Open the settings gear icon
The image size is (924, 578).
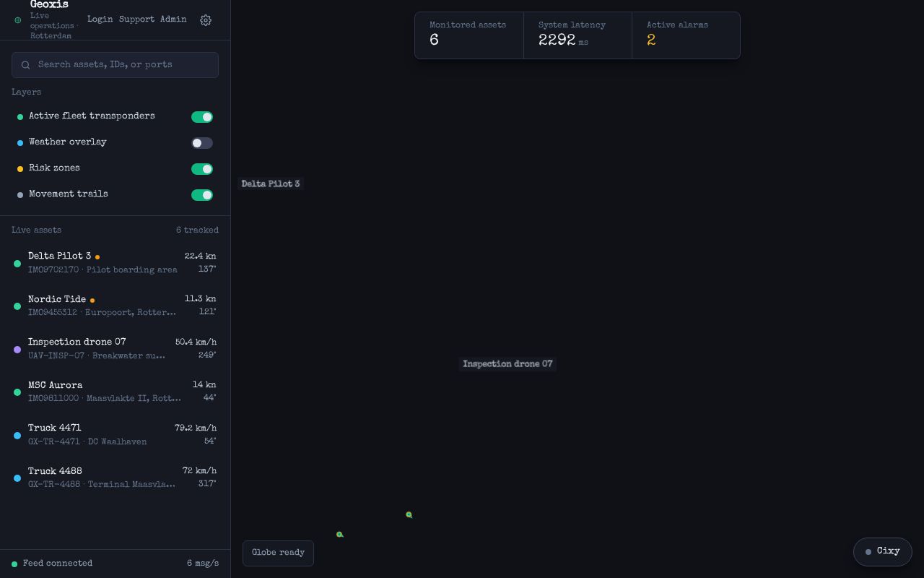(x=206, y=20)
